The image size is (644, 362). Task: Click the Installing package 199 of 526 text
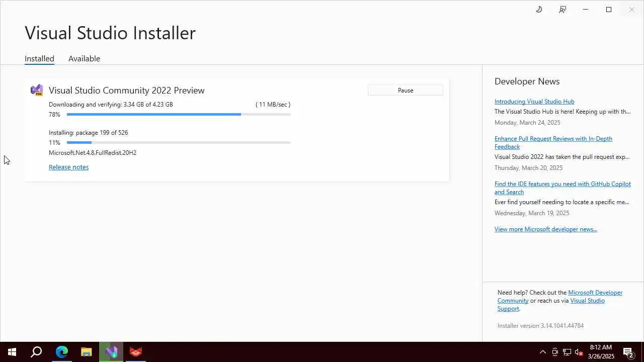(88, 132)
